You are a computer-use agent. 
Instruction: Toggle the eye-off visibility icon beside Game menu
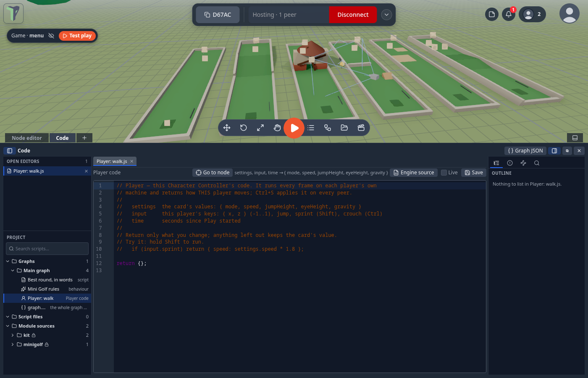point(51,36)
